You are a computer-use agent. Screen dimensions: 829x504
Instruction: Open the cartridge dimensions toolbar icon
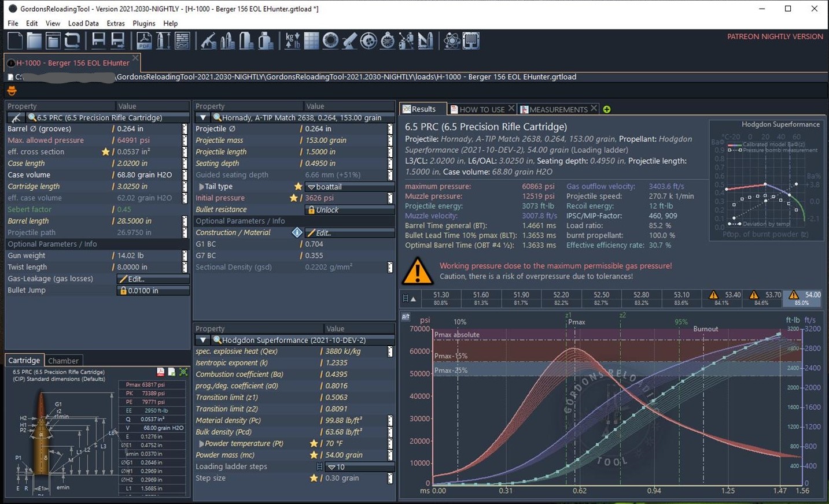pos(163,40)
